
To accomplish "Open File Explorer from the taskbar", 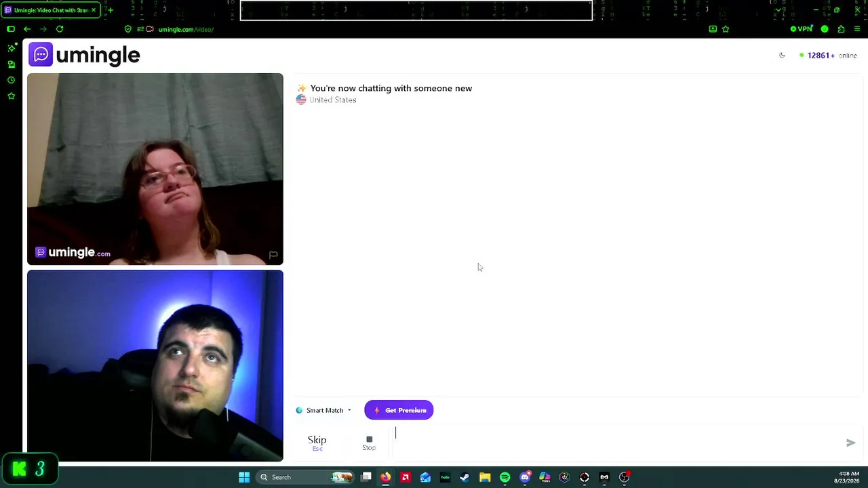I will [x=485, y=477].
